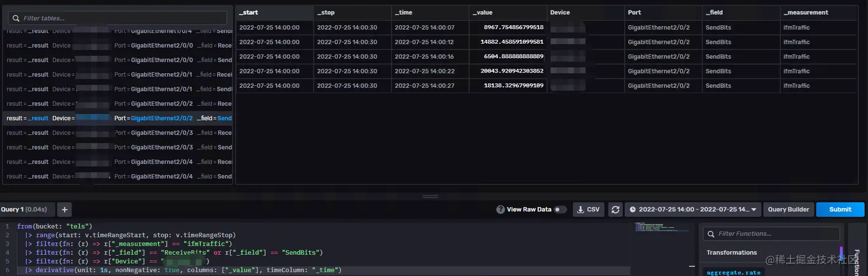Viewport: 868px width, 276px height.
Task: Select table GigabitEthernet2/0/1 Send row
Action: point(118,89)
